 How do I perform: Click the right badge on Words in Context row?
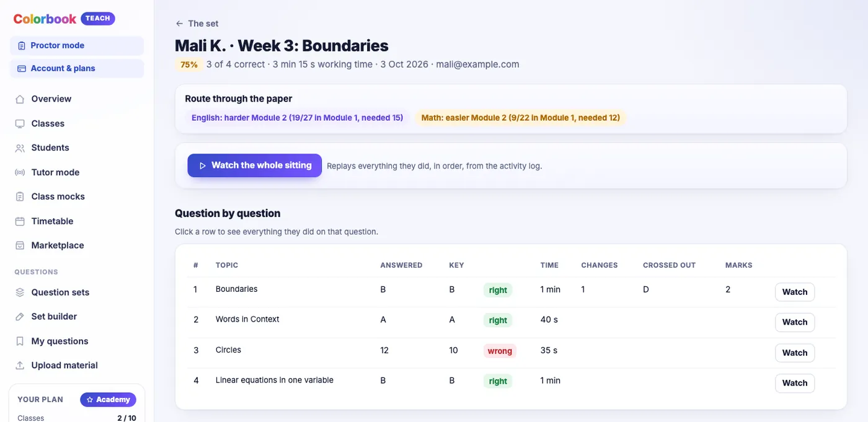pyautogui.click(x=498, y=320)
